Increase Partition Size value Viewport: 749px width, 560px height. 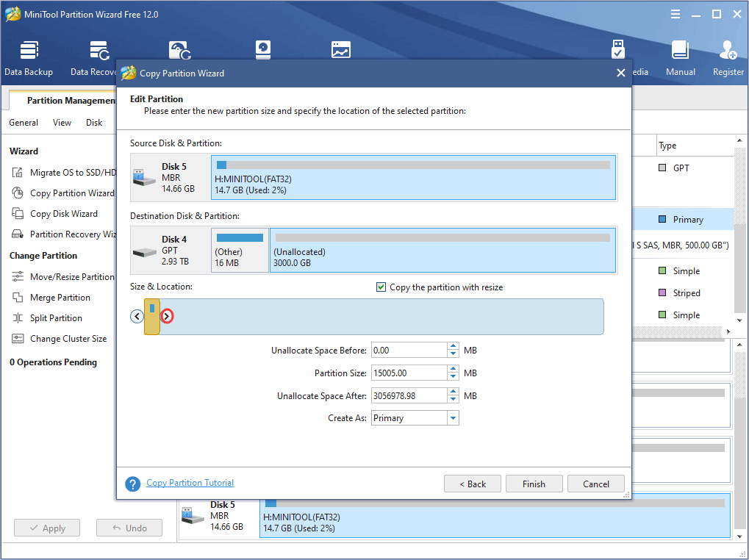tap(453, 370)
